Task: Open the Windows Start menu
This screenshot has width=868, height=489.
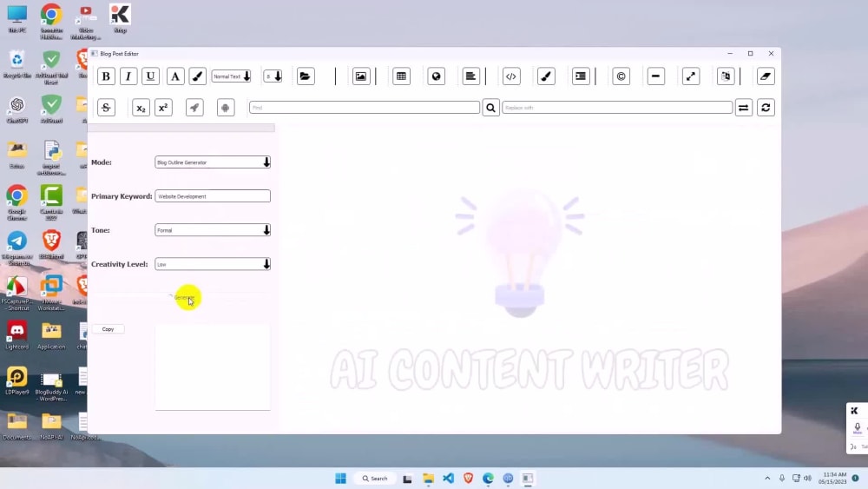Action: pos(340,479)
